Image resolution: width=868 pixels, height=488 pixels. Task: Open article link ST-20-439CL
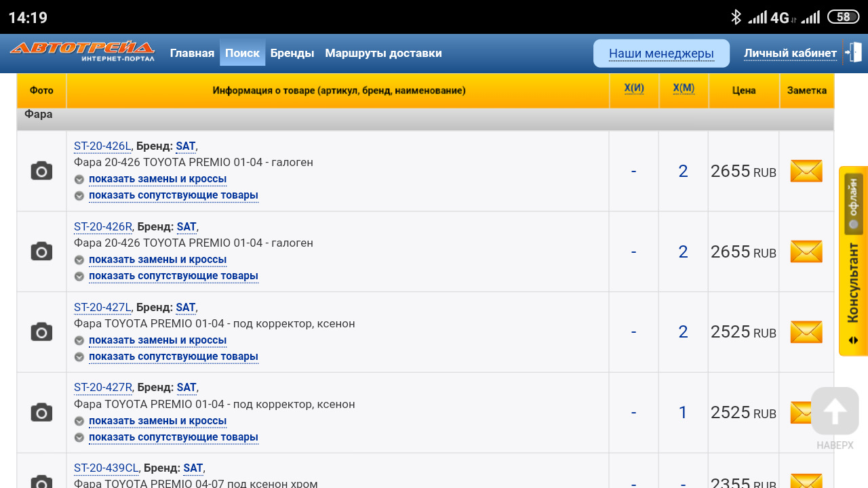pyautogui.click(x=106, y=468)
